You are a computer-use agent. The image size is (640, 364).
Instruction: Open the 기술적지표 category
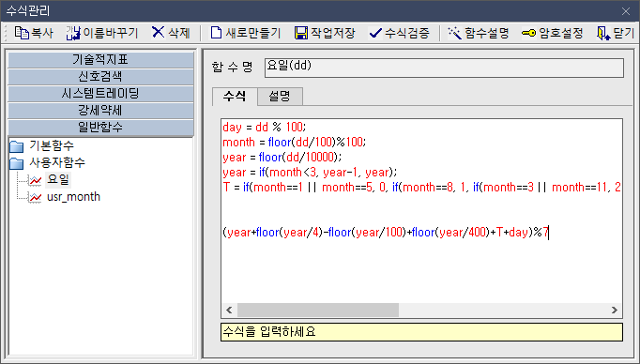(x=100, y=60)
